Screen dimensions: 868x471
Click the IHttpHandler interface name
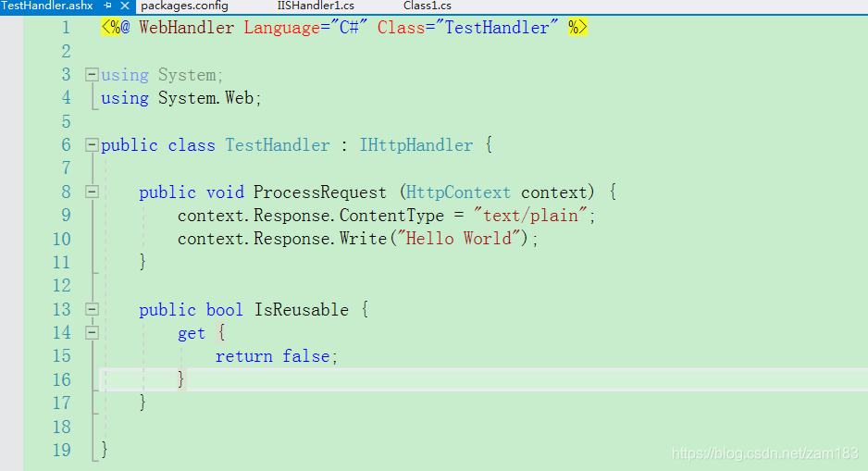[x=416, y=145]
